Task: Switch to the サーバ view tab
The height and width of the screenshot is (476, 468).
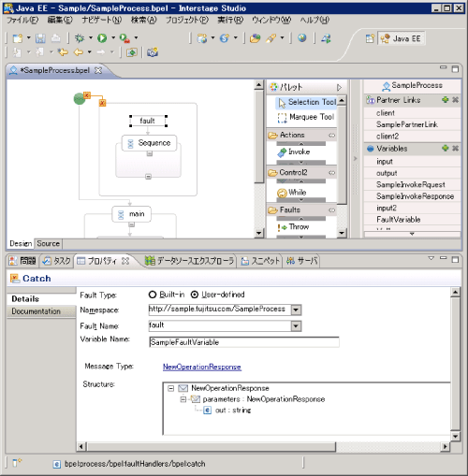Action: [x=301, y=261]
